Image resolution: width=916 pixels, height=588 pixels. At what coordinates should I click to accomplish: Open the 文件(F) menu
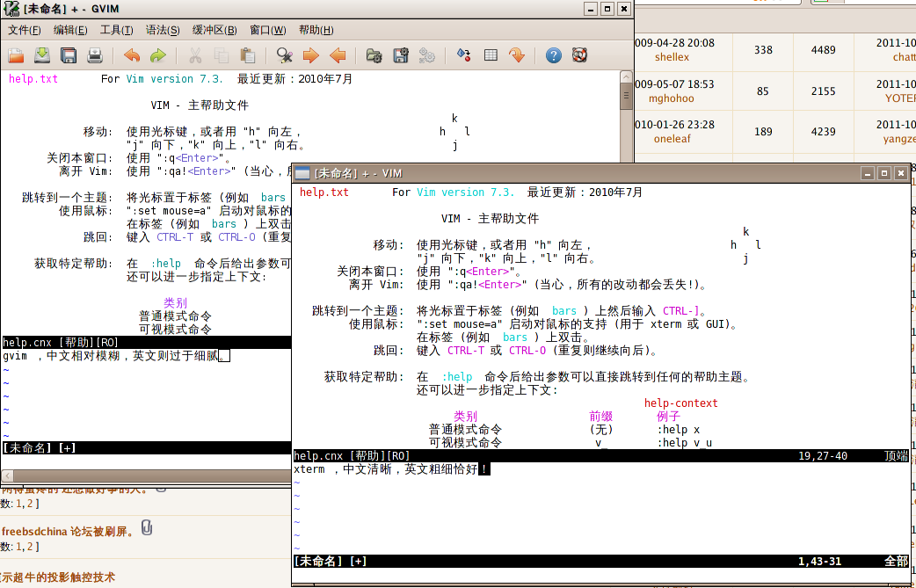pos(25,30)
